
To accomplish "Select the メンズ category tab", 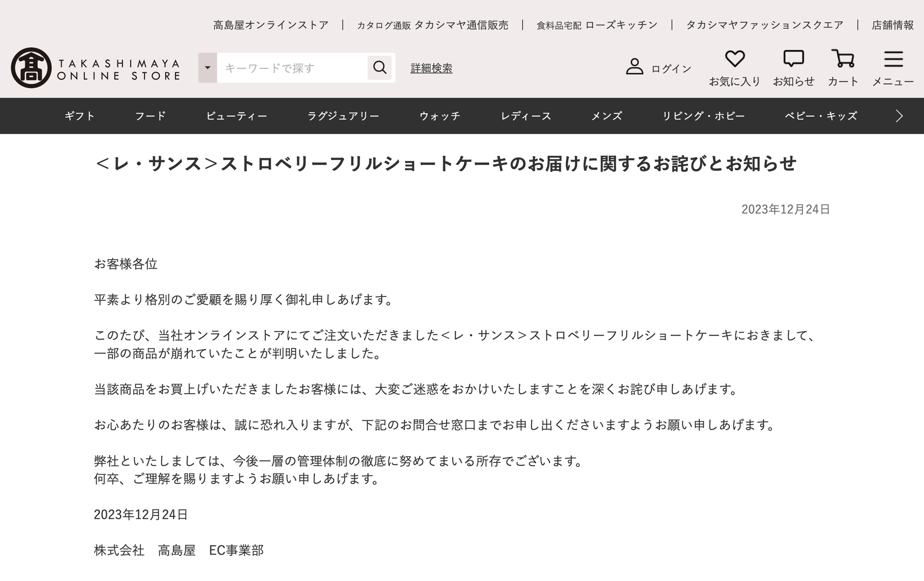I will [607, 116].
